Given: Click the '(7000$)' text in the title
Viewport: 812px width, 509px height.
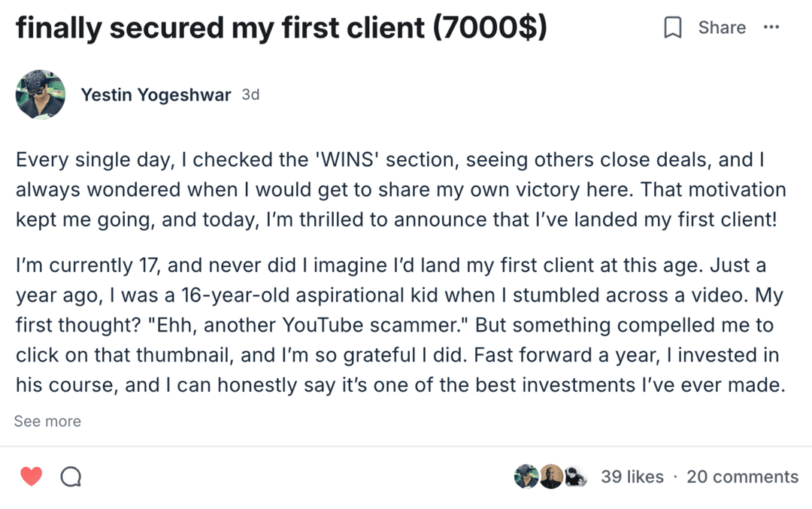Looking at the screenshot, I should pos(489,29).
